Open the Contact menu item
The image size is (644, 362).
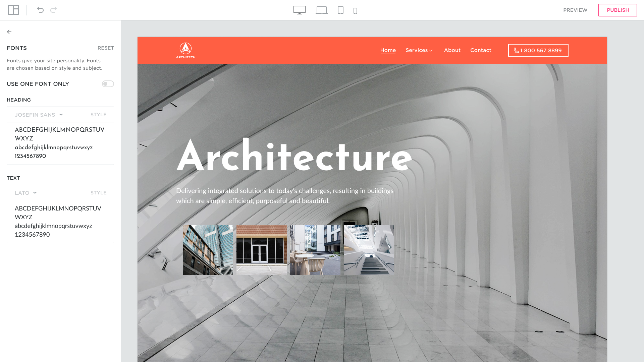[x=480, y=50]
